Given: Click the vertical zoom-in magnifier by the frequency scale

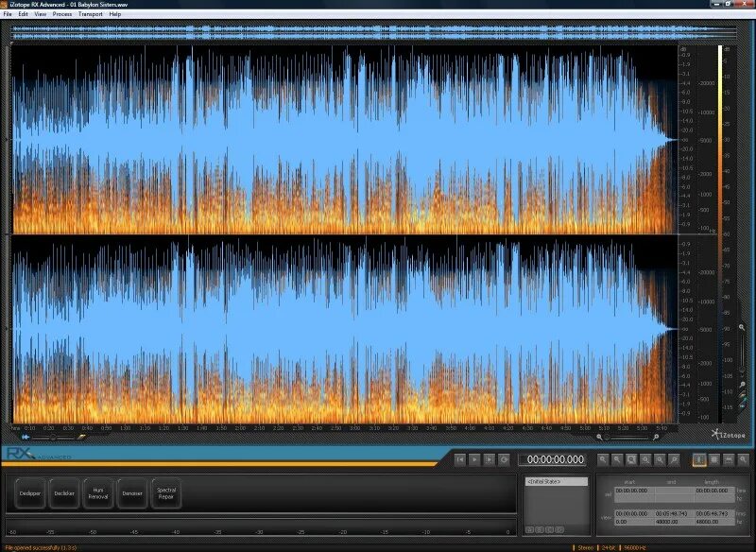Looking at the screenshot, I should [x=742, y=327].
